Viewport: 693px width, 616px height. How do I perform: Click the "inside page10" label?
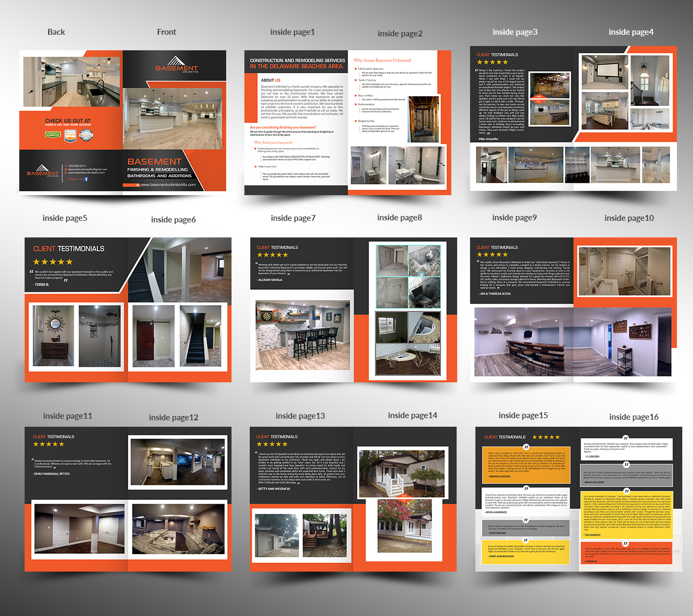629,218
